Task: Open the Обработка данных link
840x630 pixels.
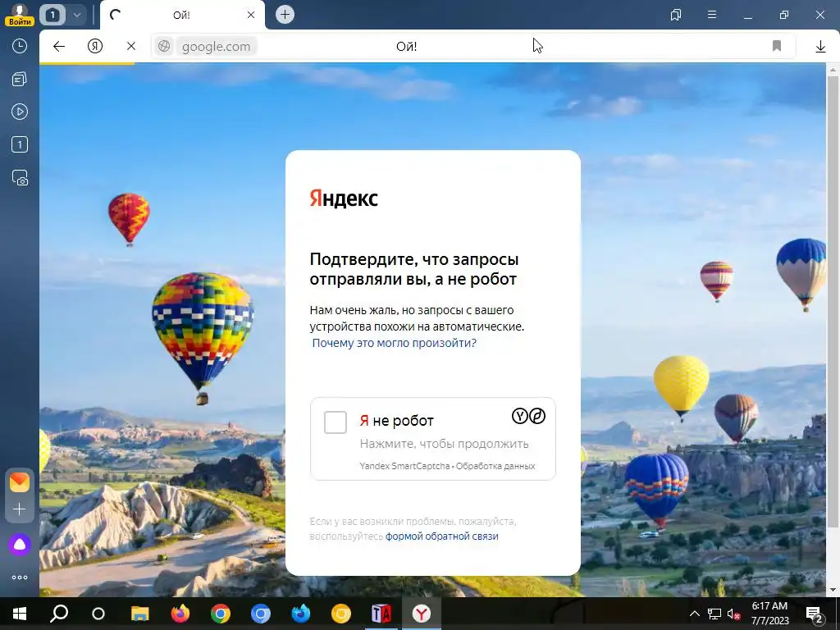Action: tap(495, 466)
